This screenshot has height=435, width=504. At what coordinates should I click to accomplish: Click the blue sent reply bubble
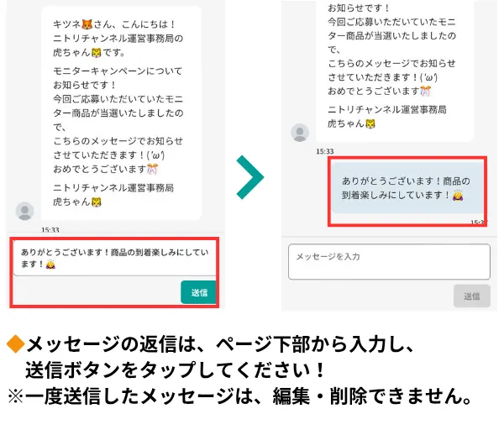pyautogui.click(x=407, y=188)
